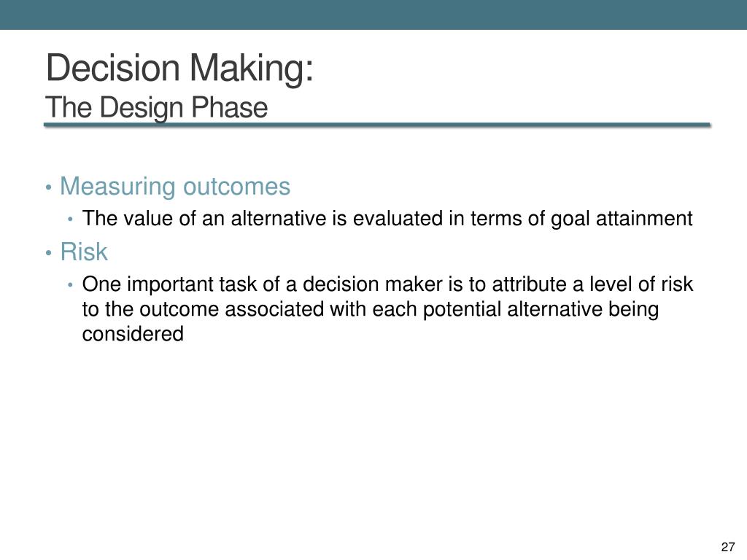Viewport: 747px width, 560px height.
Task: Click the sentence about goal attainment
Action: 387,219
